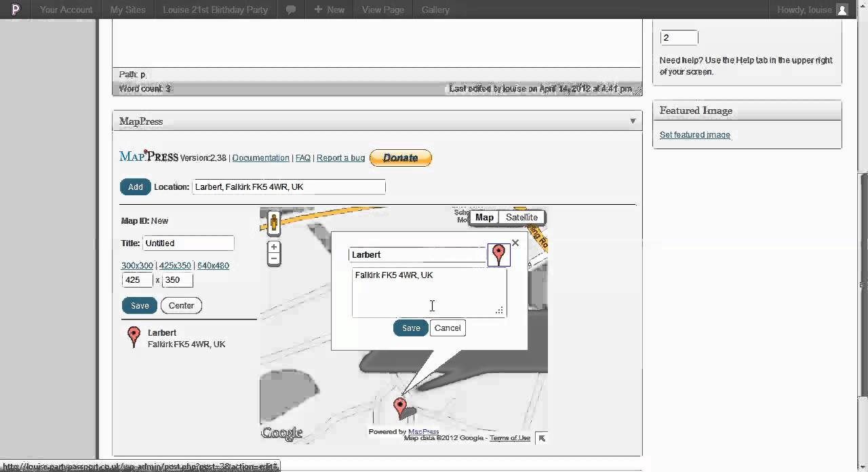Click the P logo icon in admin bar
Image resolution: width=868 pixels, height=472 pixels.
point(16,9)
